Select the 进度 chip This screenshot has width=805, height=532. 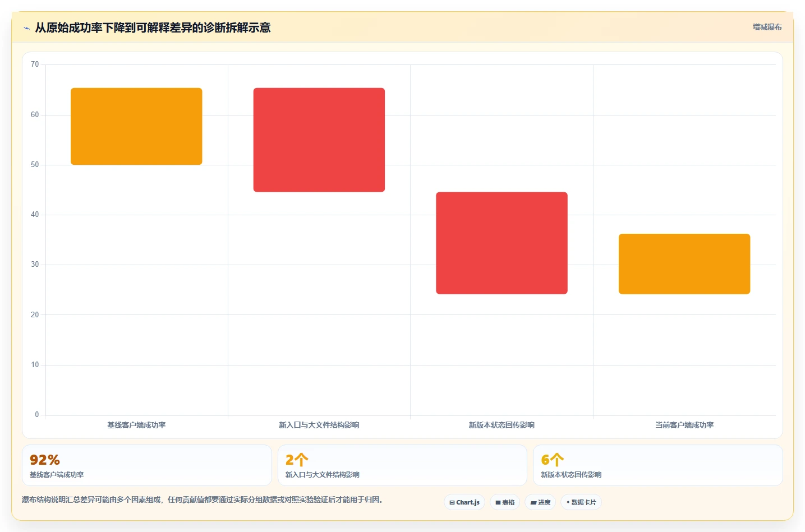(x=540, y=502)
